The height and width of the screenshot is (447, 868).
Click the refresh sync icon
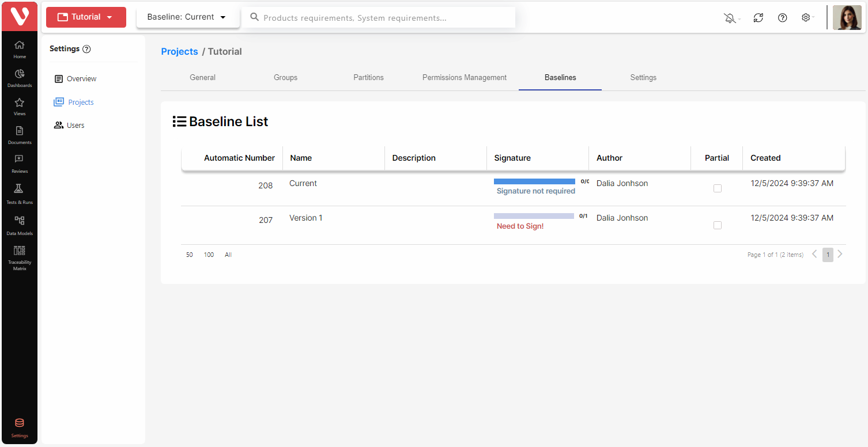758,18
